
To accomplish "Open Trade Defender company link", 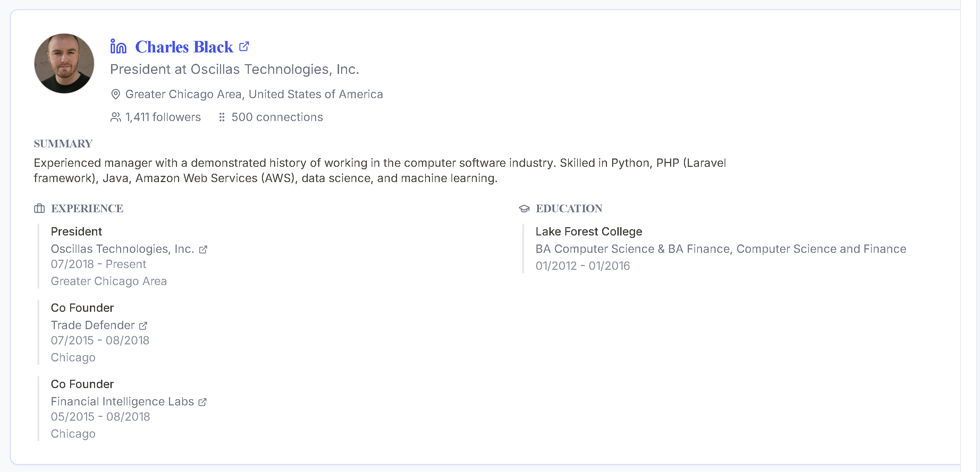I will [x=93, y=325].
